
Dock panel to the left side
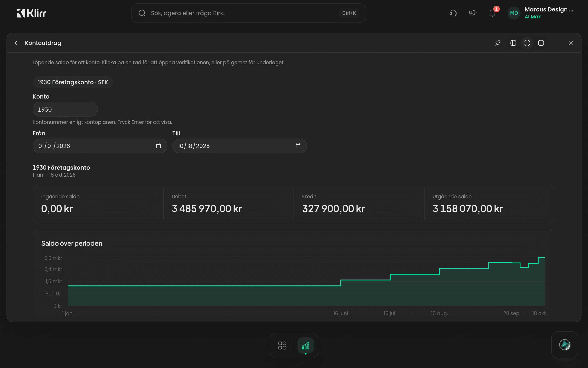(513, 43)
